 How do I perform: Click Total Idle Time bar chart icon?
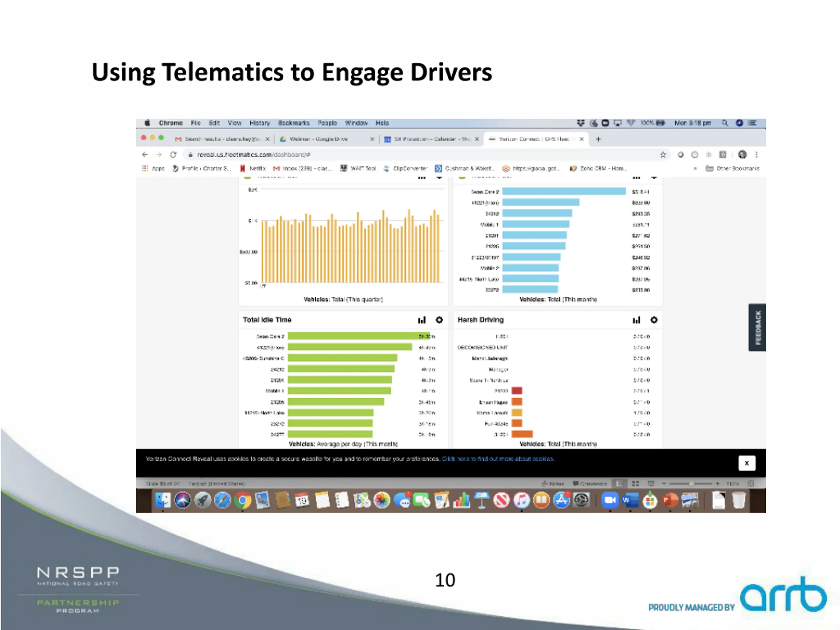(422, 320)
